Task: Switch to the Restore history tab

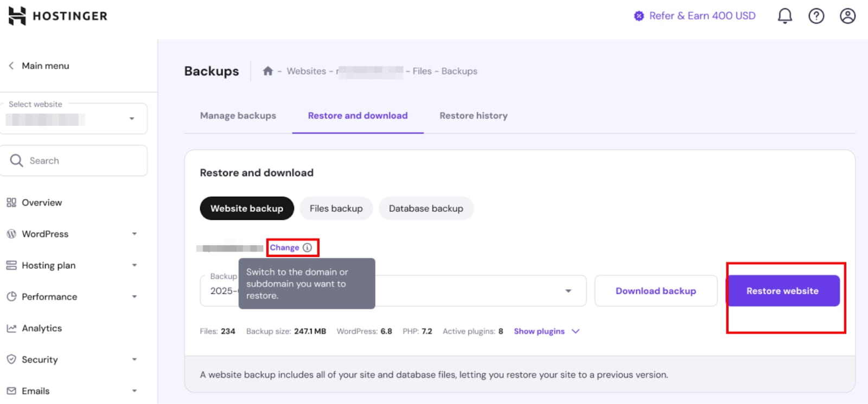Action: [x=473, y=116]
